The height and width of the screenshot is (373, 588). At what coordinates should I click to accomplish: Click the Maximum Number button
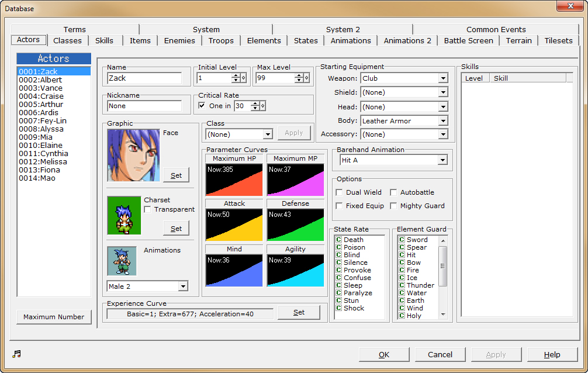[54, 316]
